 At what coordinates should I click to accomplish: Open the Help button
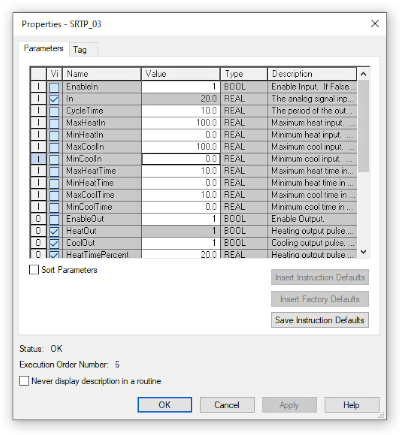pos(352,405)
